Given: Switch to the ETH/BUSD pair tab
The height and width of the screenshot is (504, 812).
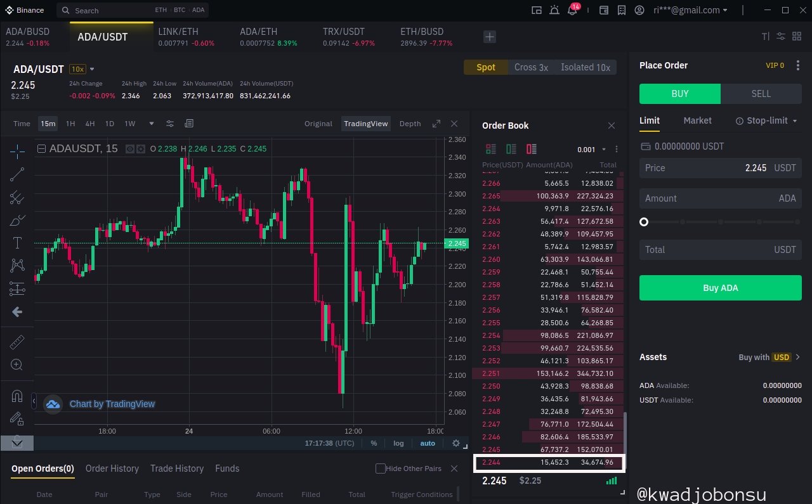Looking at the screenshot, I should tap(426, 37).
